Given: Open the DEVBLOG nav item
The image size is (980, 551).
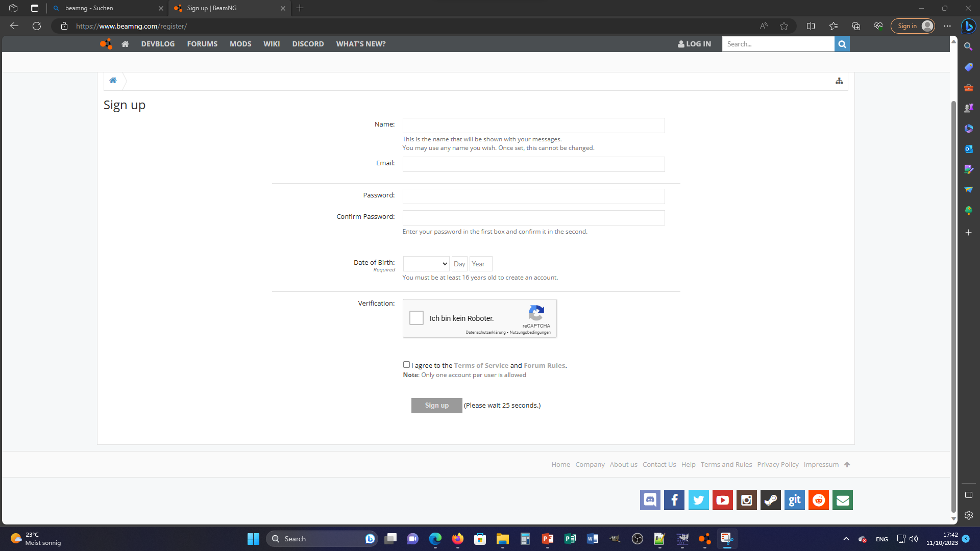Looking at the screenshot, I should point(158,44).
